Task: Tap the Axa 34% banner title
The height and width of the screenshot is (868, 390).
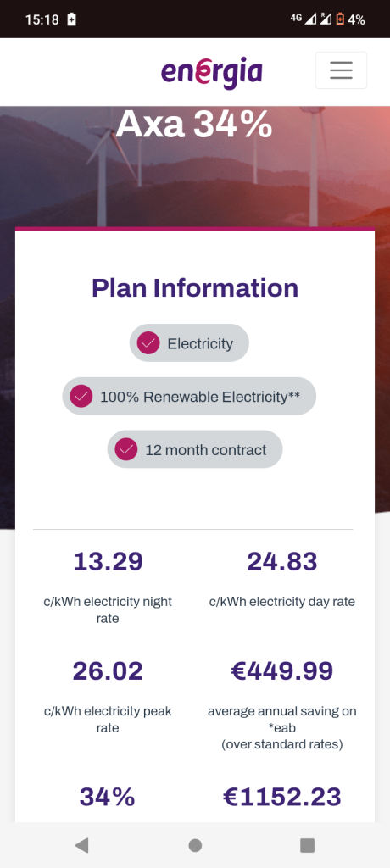Action: click(194, 124)
